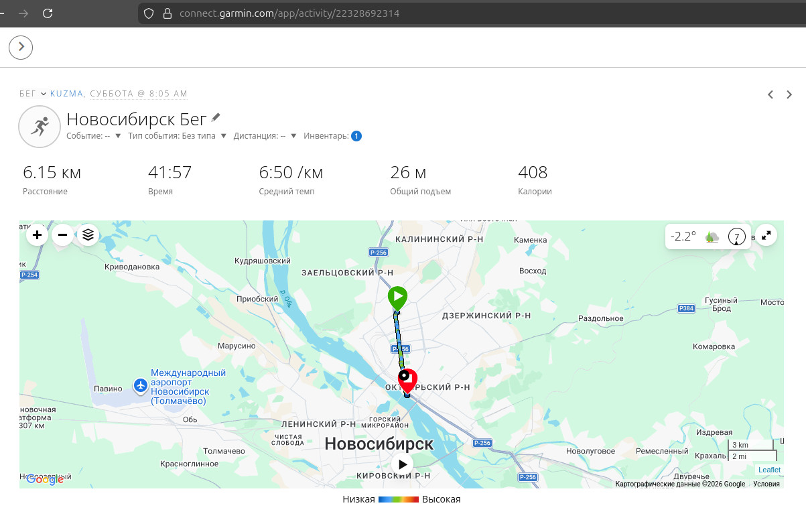Image resolution: width=806 pixels, height=532 pixels.
Task: Click the Расстояние label
Action: (45, 192)
